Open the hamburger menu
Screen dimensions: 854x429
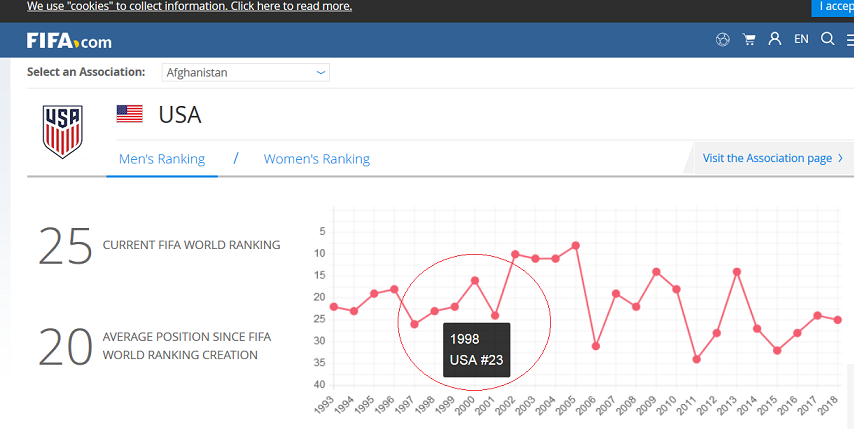(x=848, y=40)
